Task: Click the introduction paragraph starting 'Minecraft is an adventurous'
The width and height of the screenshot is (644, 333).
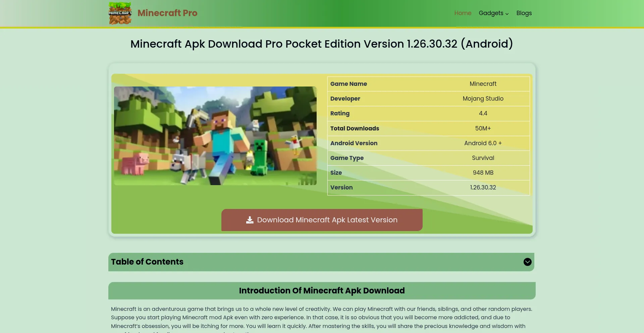Action: pyautogui.click(x=322, y=320)
